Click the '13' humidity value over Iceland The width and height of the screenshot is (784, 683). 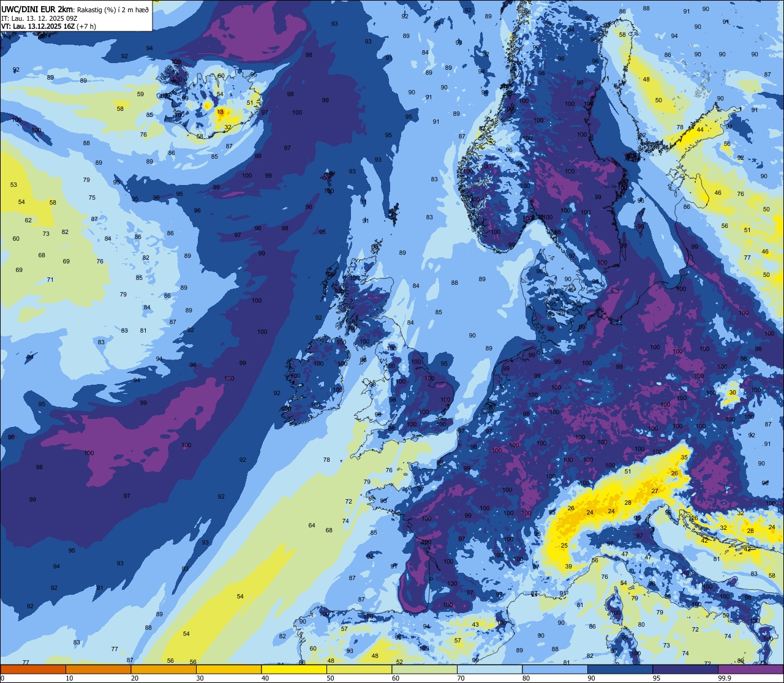221,112
